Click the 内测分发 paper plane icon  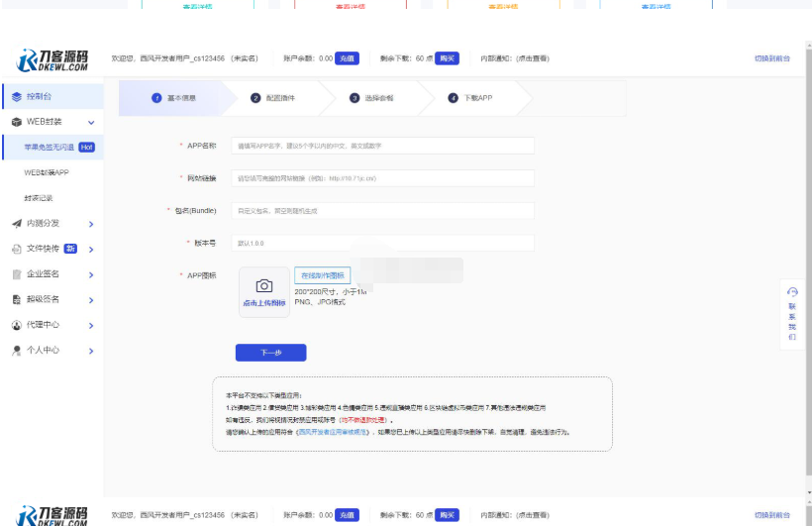[17, 223]
